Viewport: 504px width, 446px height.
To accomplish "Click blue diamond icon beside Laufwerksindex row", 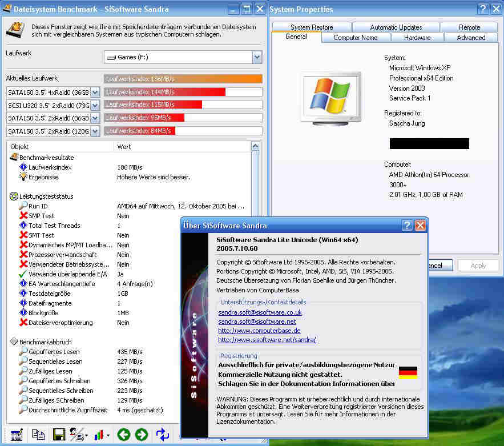I will 23,167.
